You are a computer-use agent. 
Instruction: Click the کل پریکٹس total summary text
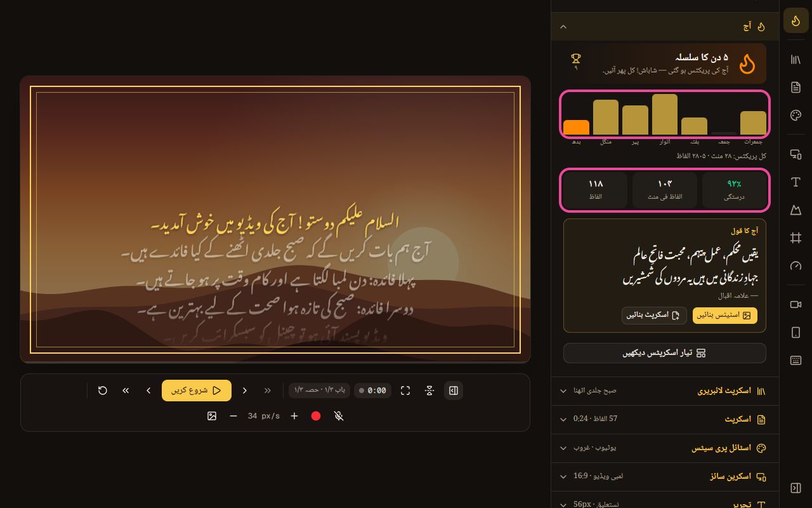721,156
